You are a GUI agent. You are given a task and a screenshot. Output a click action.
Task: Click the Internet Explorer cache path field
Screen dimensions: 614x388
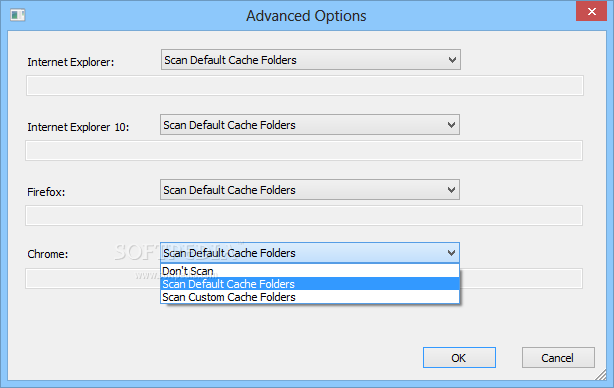(x=305, y=86)
